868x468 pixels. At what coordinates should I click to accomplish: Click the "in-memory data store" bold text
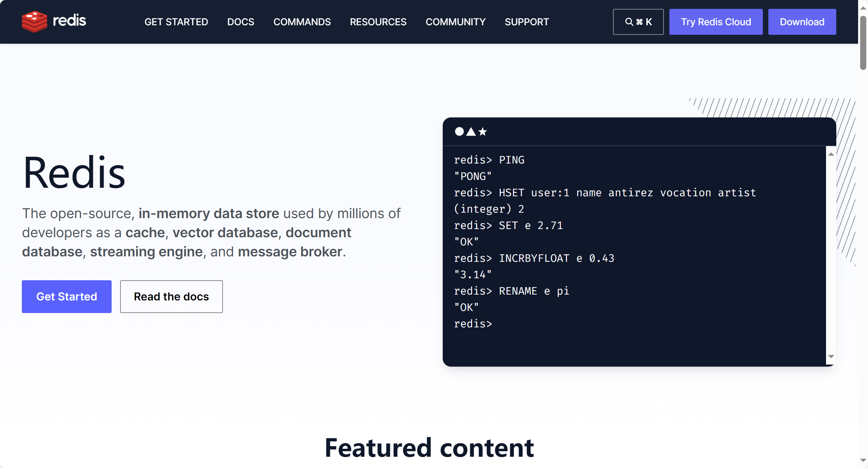tap(209, 213)
